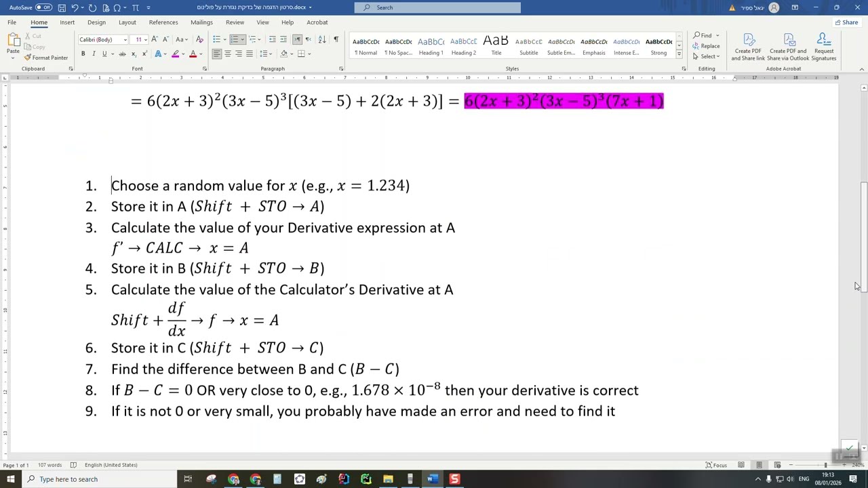Open the font name dropdown
The width and height of the screenshot is (868, 488).
tap(125, 39)
